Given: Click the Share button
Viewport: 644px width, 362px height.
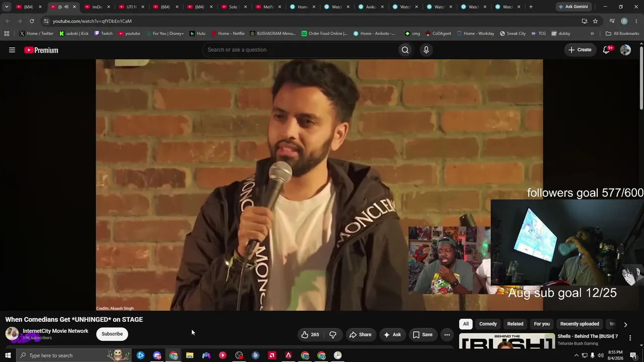Looking at the screenshot, I should tap(360, 335).
